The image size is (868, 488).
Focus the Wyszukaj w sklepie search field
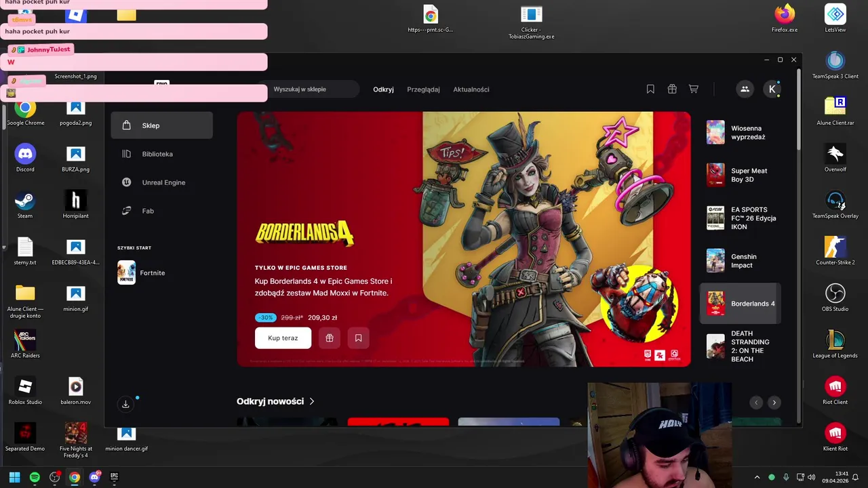309,89
